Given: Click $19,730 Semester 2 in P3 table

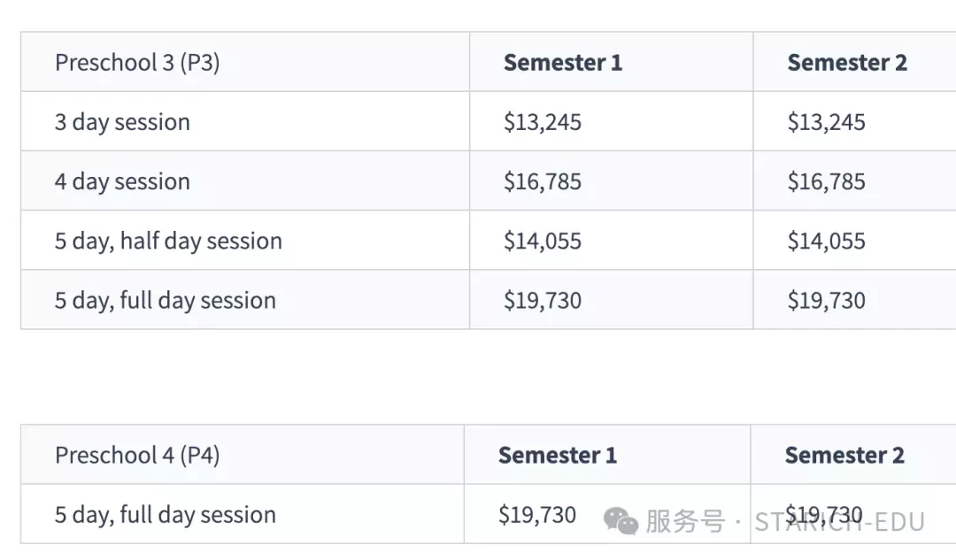Looking at the screenshot, I should coord(826,300).
